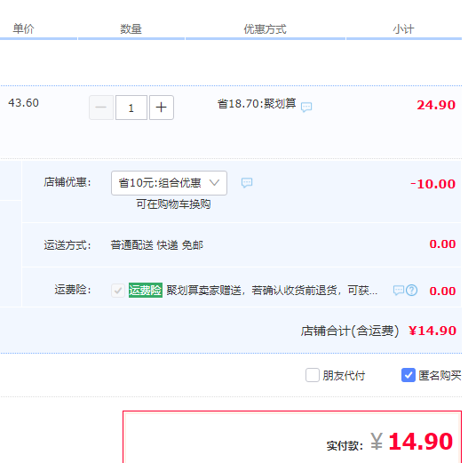This screenshot has width=476, height=463.
Task: Check the 朋友代付 checkbox
Action: point(313,375)
